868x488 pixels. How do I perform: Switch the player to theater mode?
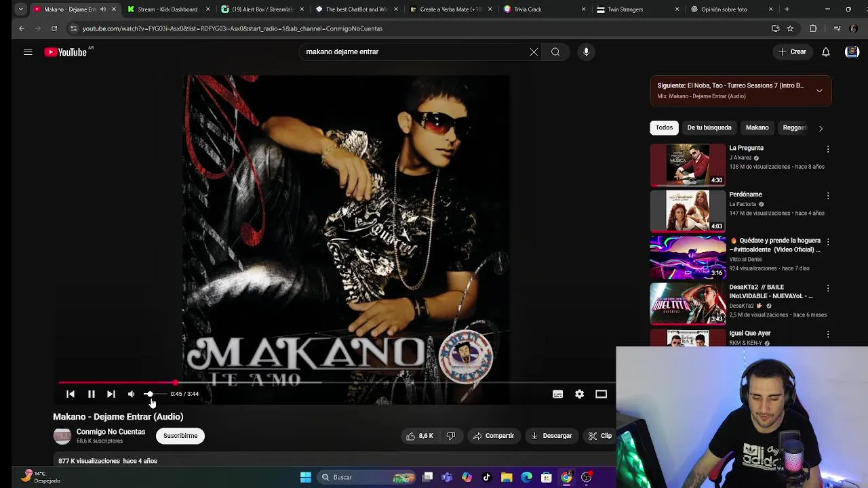coord(601,394)
